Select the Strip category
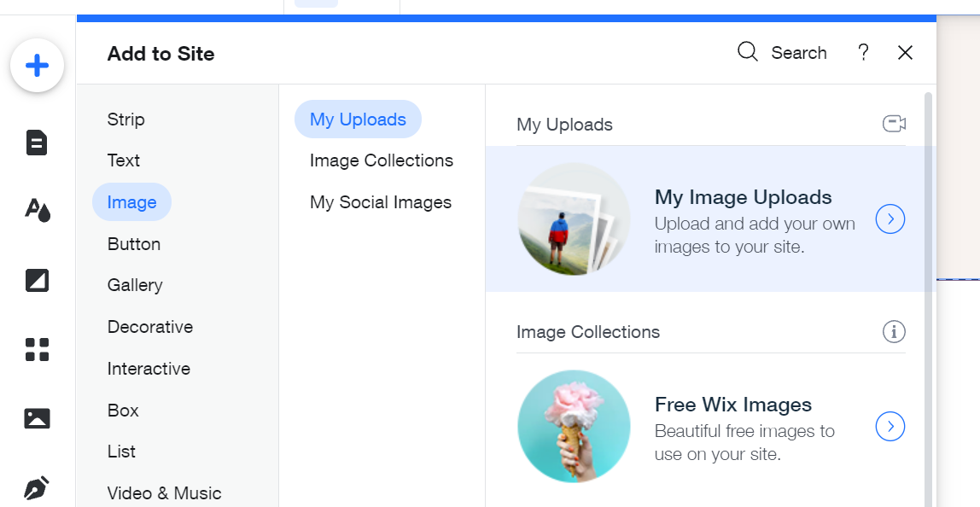 coord(125,119)
